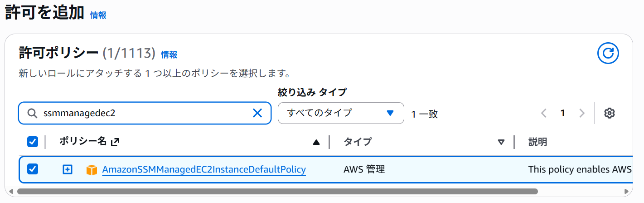This screenshot has width=644, height=203.
Task: Click the orange AWS managed policy icon
Action: pyautogui.click(x=92, y=170)
